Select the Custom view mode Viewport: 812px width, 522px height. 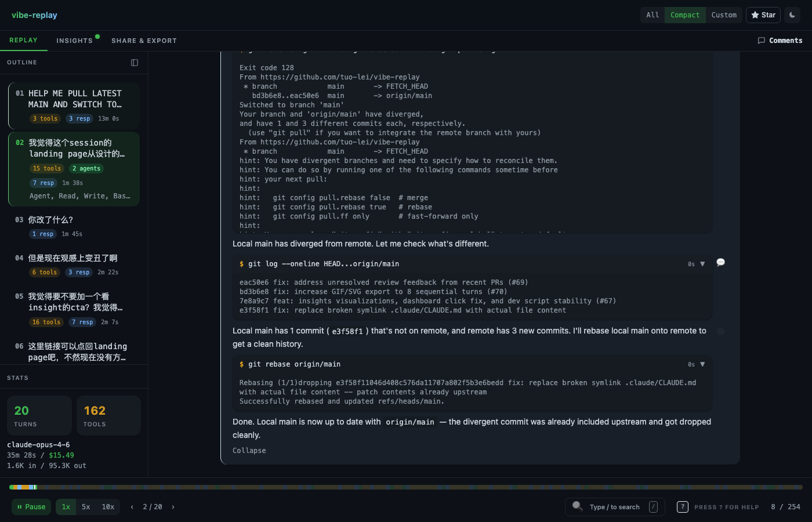click(724, 15)
